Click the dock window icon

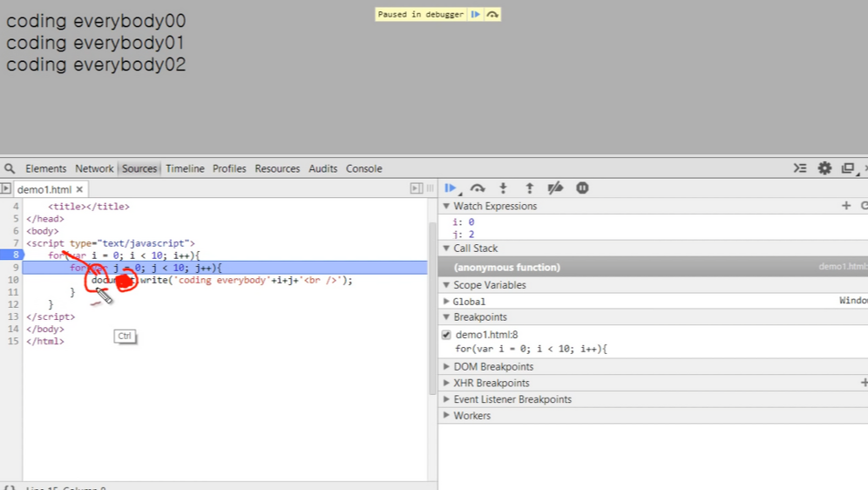[x=849, y=168]
